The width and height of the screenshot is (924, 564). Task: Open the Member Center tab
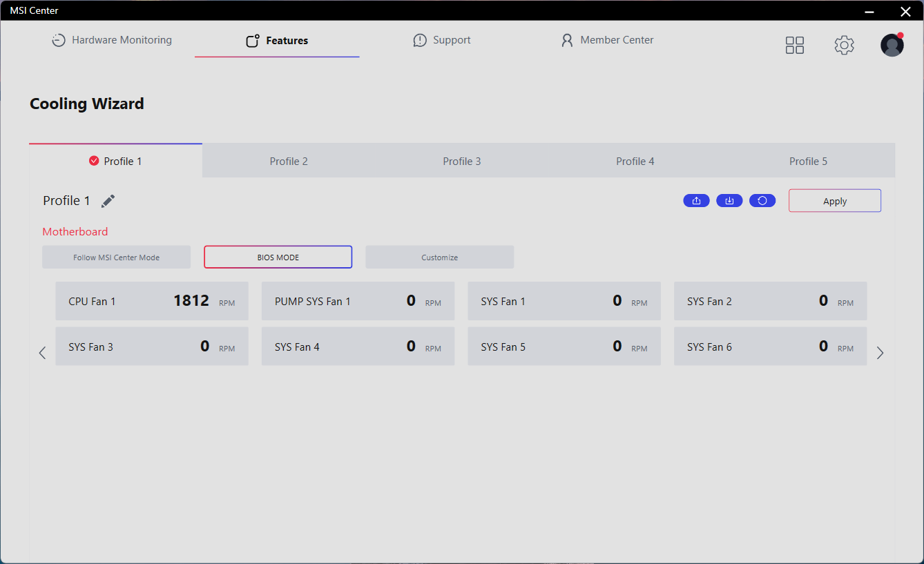tap(608, 40)
